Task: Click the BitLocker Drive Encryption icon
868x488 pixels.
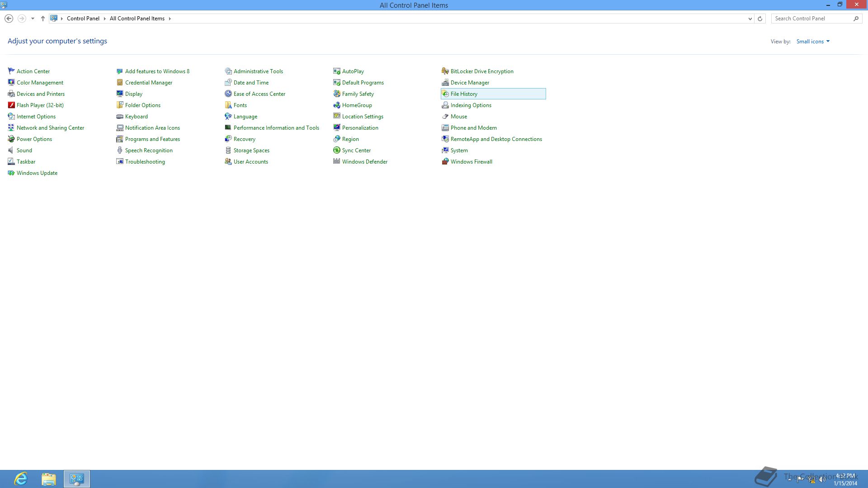Action: pyautogui.click(x=445, y=71)
